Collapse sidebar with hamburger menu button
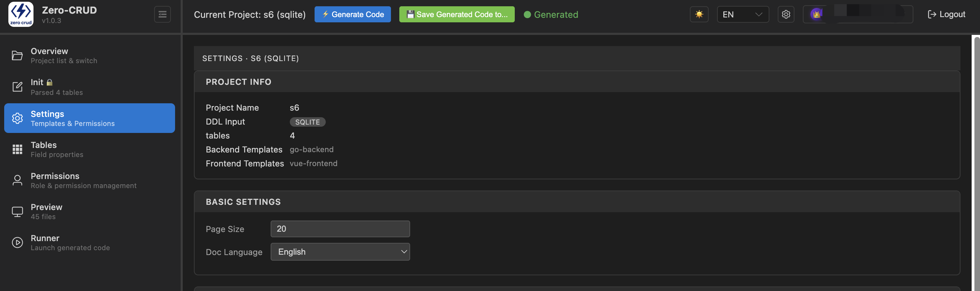 [x=163, y=14]
